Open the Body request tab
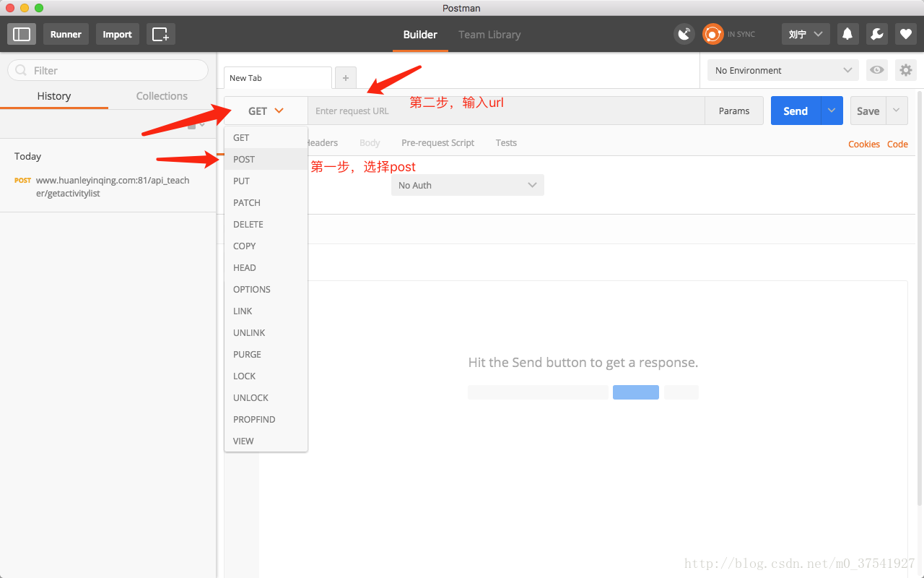 [x=370, y=143]
